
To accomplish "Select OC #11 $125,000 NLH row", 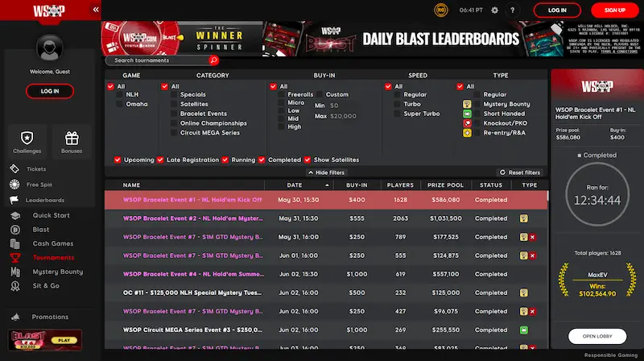I will 326,293.
